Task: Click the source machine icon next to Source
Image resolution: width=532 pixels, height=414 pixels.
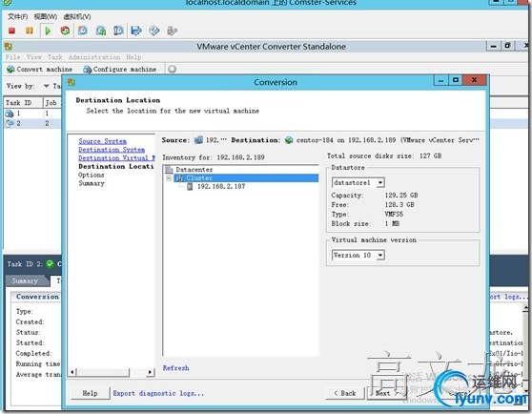Action: (198, 140)
